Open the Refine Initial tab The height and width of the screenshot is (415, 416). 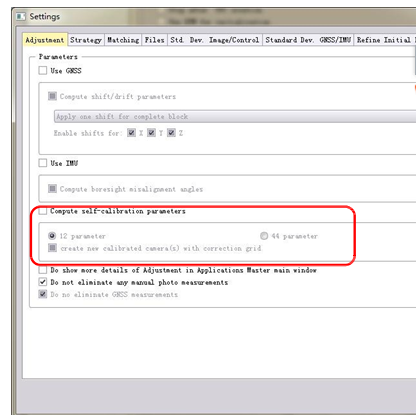(385, 40)
